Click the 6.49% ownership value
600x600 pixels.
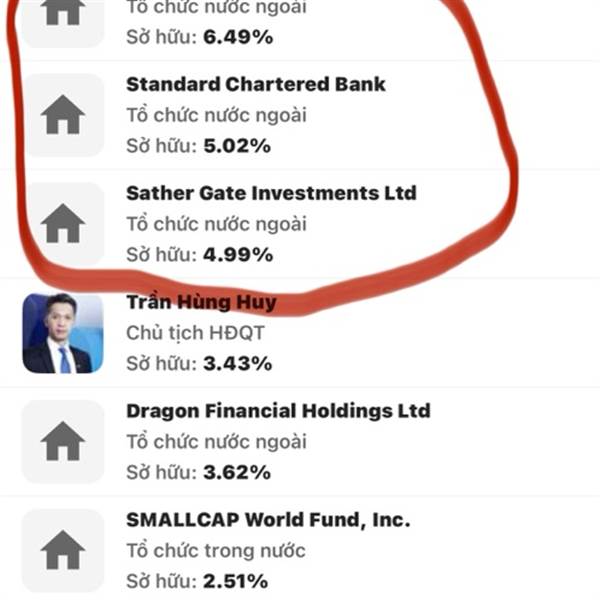(238, 37)
